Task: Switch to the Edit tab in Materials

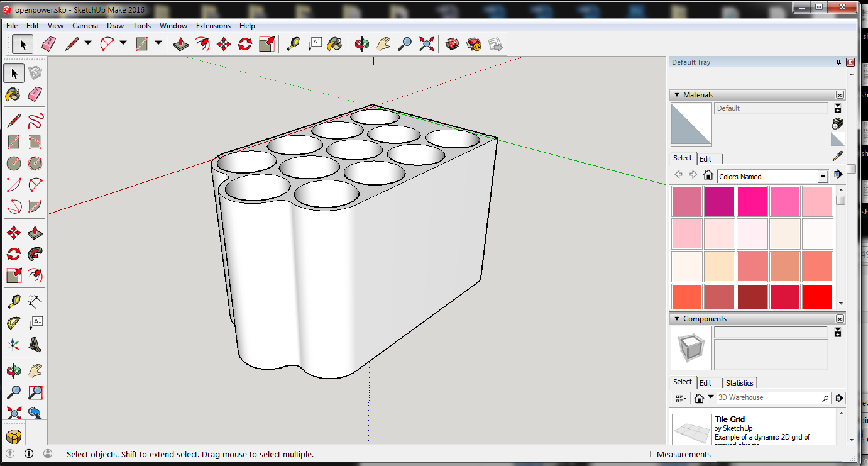Action: point(705,159)
